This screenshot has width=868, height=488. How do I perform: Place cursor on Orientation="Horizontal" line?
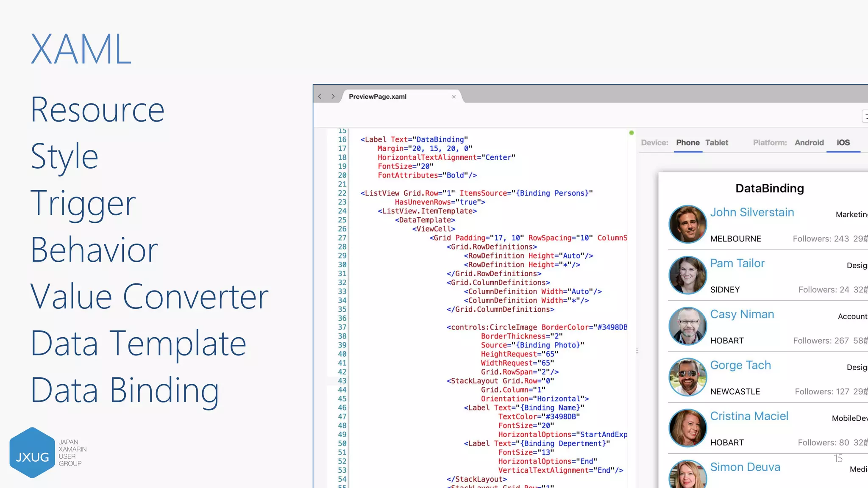click(x=535, y=399)
